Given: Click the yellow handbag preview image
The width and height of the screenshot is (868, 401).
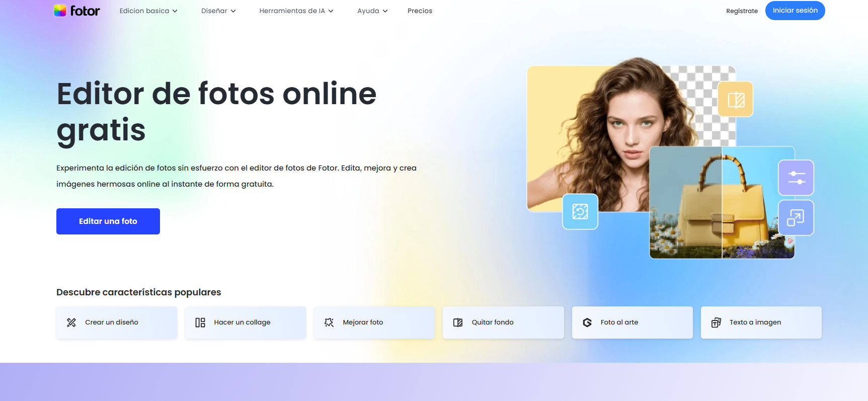Looking at the screenshot, I should pyautogui.click(x=722, y=203).
